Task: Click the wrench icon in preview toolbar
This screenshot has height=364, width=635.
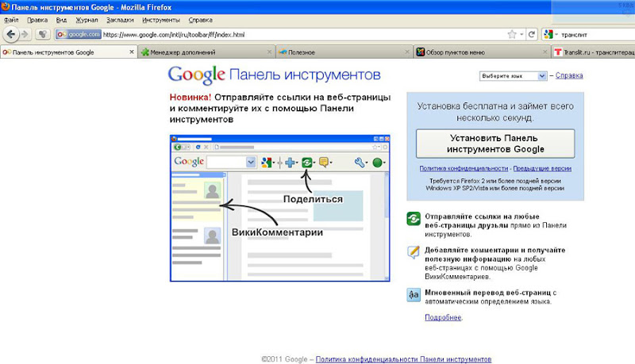Action: (x=360, y=163)
